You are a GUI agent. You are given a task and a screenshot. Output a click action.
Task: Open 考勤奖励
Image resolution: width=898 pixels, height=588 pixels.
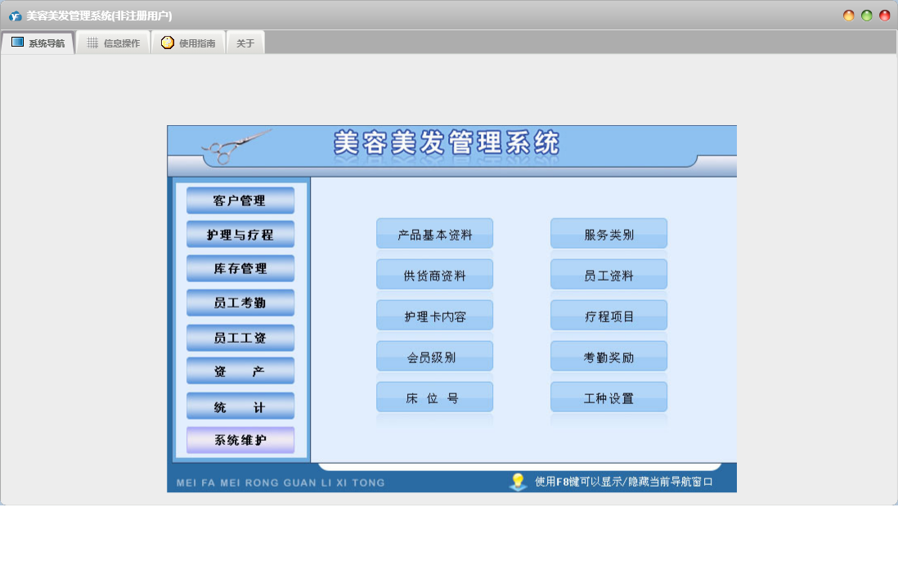(x=608, y=356)
